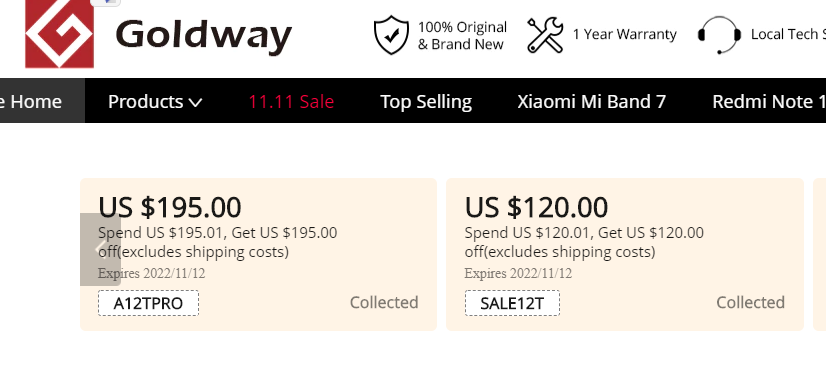Select the US $195.00 coupon card
The height and width of the screenshot is (368, 826).
pyautogui.click(x=258, y=254)
